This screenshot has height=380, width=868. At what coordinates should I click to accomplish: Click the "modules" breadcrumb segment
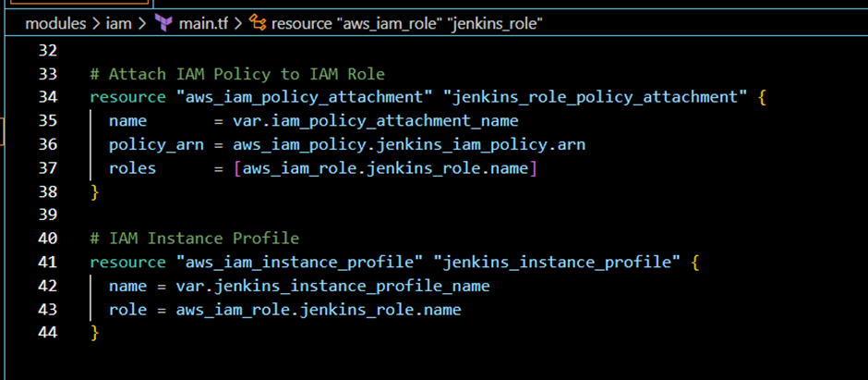coord(55,24)
